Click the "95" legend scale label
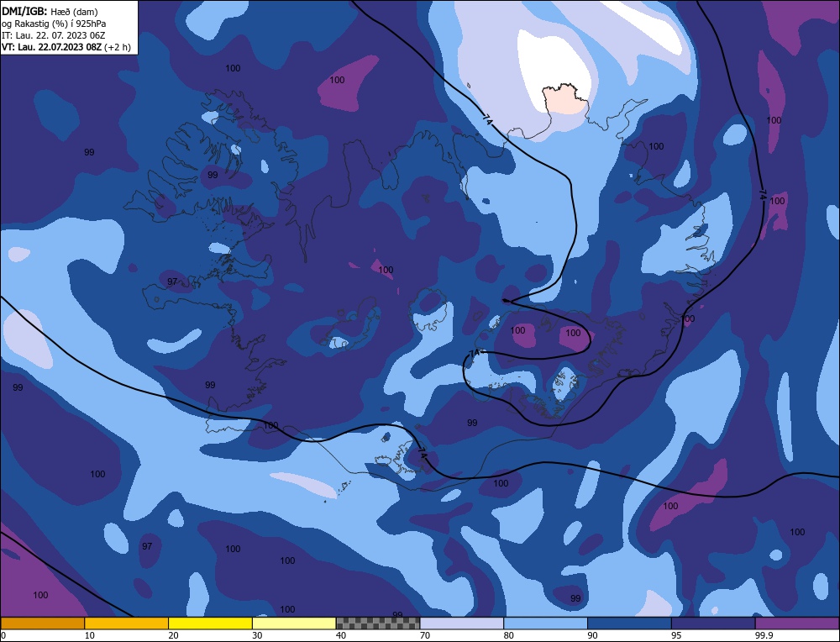 (x=676, y=635)
